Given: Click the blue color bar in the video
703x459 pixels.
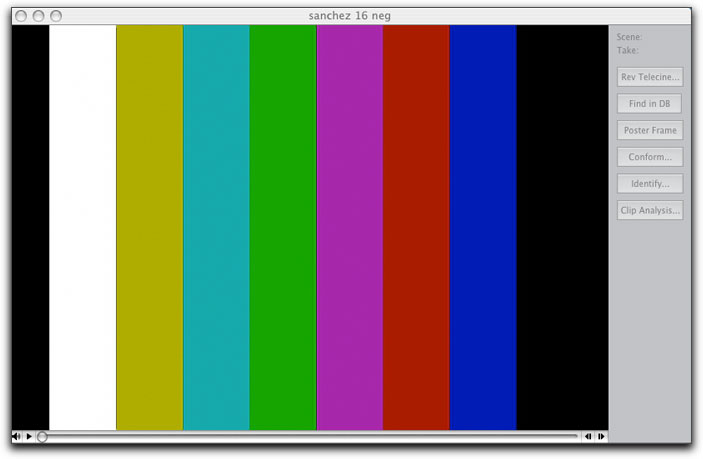Looking at the screenshot, I should (x=483, y=228).
